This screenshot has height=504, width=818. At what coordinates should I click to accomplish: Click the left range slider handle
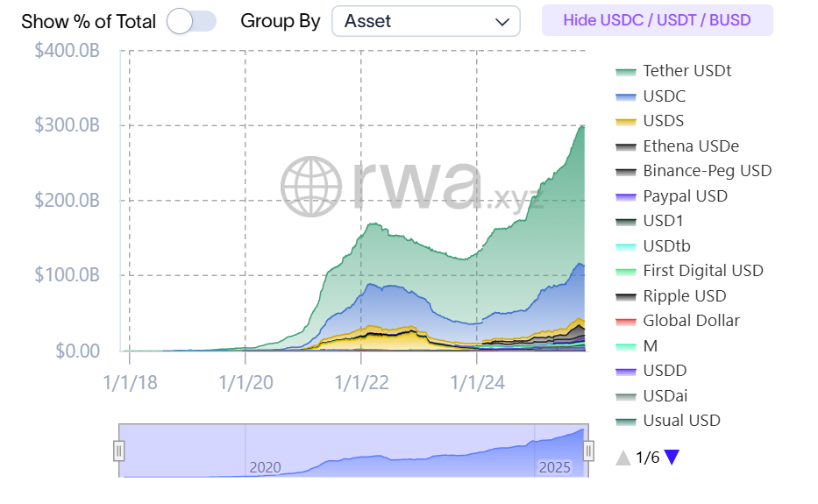tap(119, 451)
